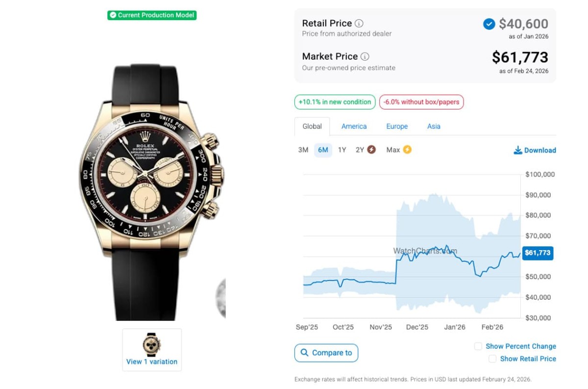Click the Current Production Model checkmark icon
This screenshot has width=588, height=389.
pos(113,15)
